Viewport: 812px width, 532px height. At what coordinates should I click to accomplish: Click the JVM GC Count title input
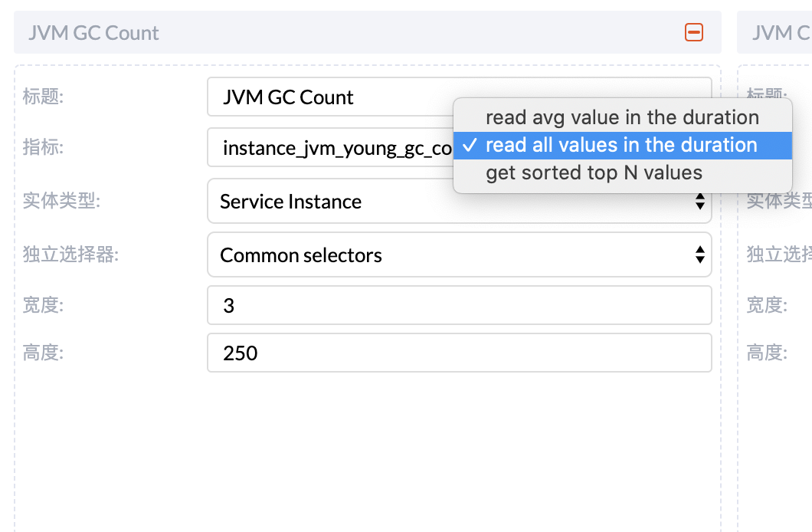330,97
